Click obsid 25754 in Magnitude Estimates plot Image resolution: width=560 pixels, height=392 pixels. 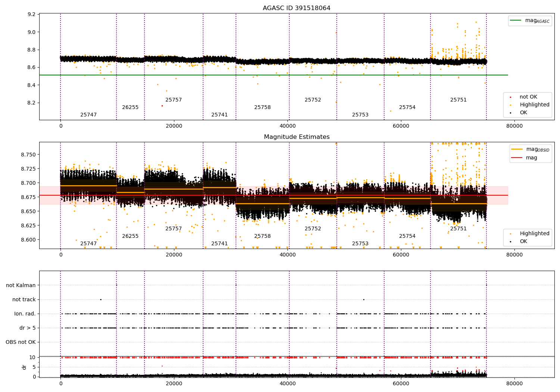click(x=407, y=236)
